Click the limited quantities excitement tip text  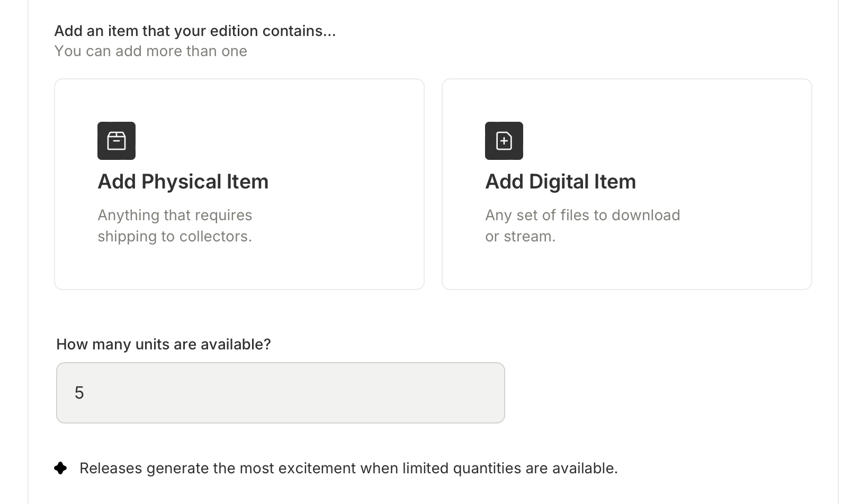tap(348, 468)
